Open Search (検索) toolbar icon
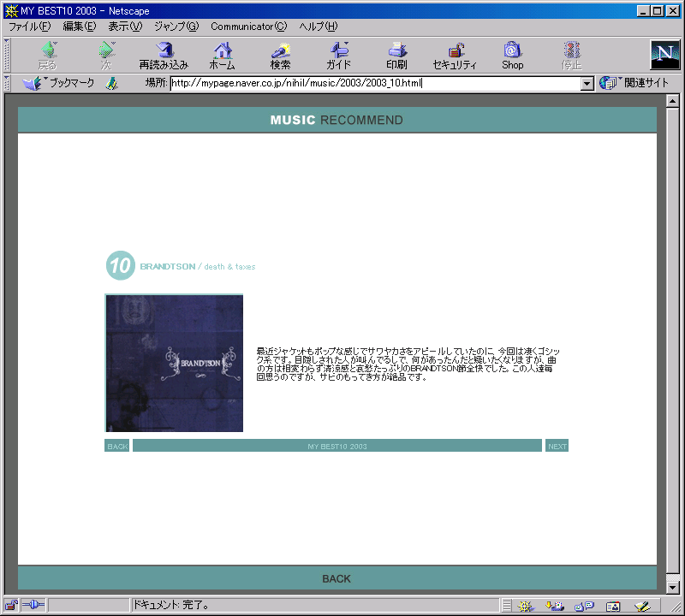The width and height of the screenshot is (685, 616). coord(281,56)
